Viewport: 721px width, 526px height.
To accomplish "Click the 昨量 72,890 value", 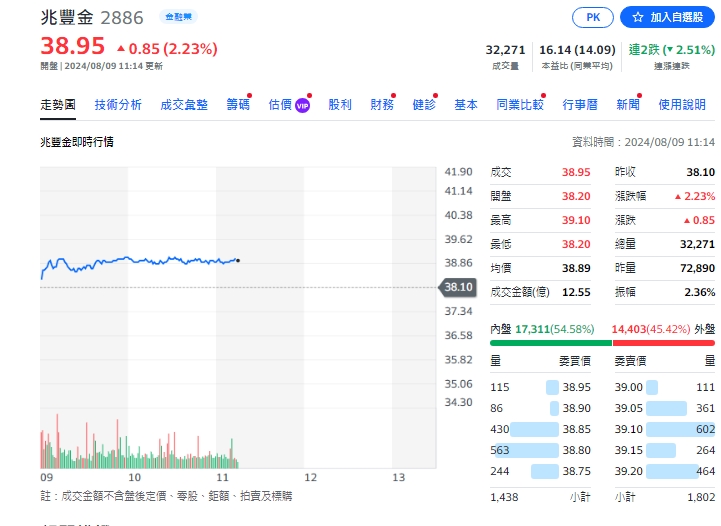I will (x=698, y=268).
